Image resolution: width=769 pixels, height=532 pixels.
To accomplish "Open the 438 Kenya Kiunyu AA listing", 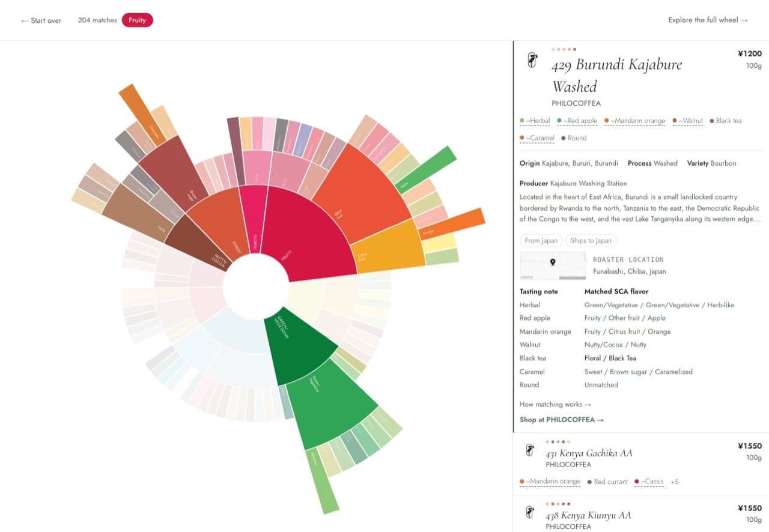I will coord(588,516).
